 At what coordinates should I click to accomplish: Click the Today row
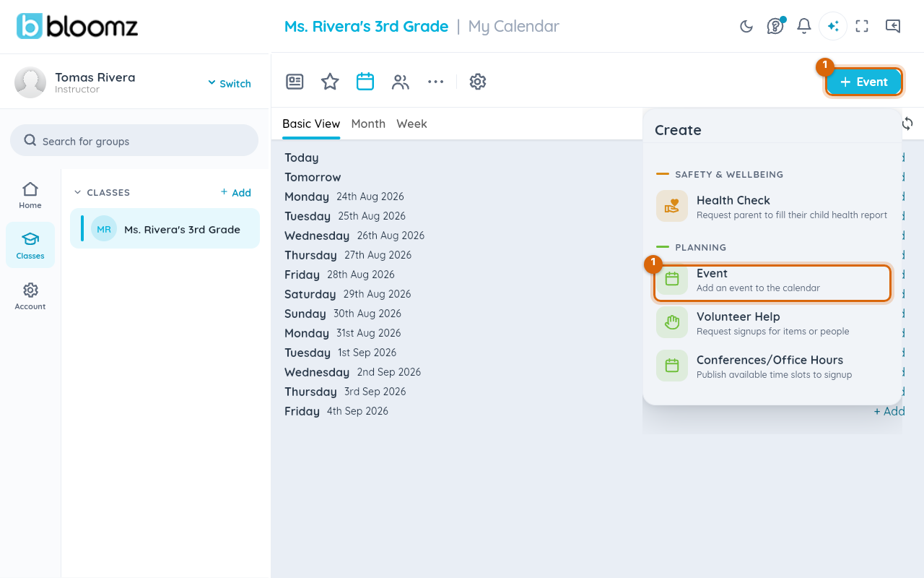click(302, 158)
